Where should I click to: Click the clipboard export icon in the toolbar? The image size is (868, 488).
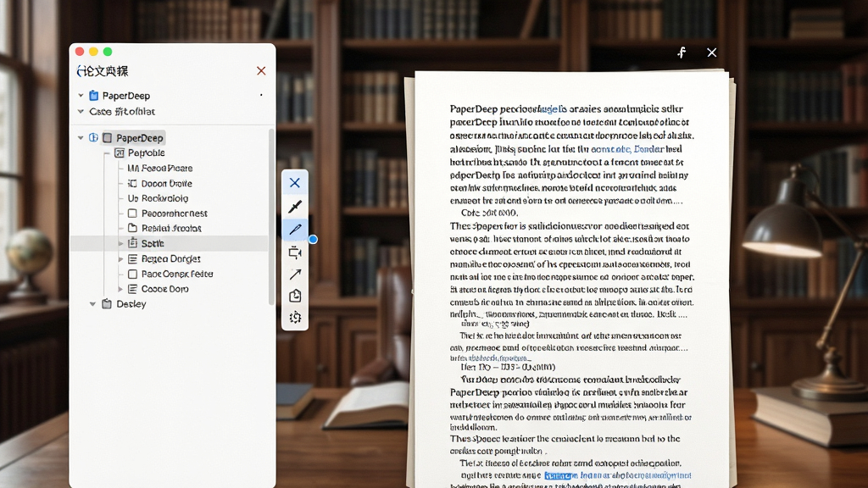pos(295,296)
